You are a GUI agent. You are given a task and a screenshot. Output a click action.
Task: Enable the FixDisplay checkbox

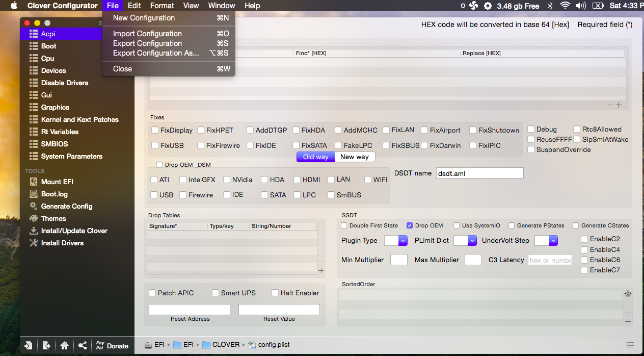click(155, 130)
